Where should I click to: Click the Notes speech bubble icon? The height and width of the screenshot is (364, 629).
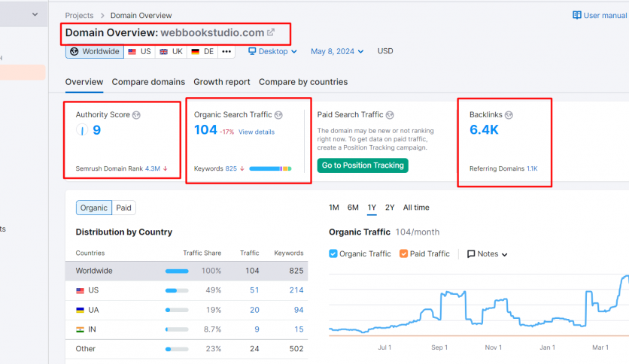[471, 253]
